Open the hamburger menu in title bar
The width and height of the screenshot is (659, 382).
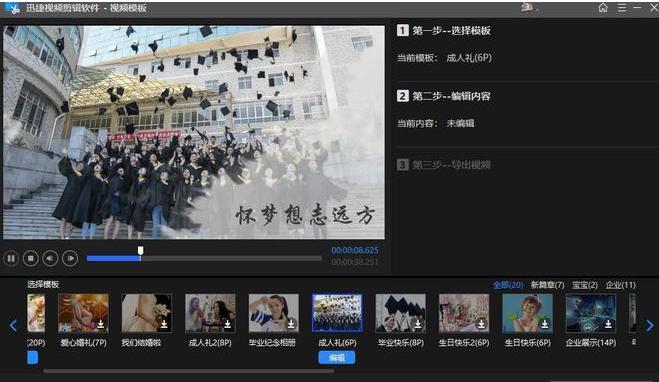622,8
